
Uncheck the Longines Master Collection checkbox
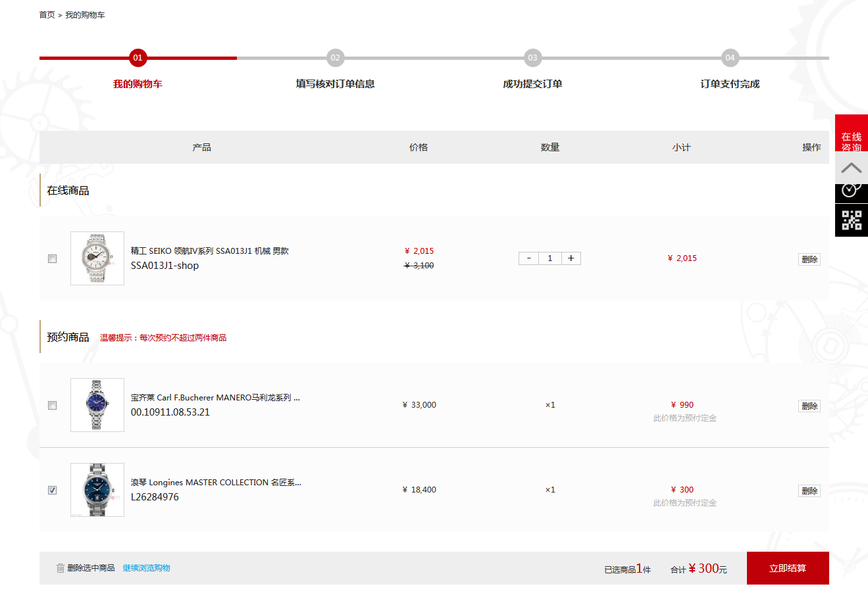coord(53,491)
